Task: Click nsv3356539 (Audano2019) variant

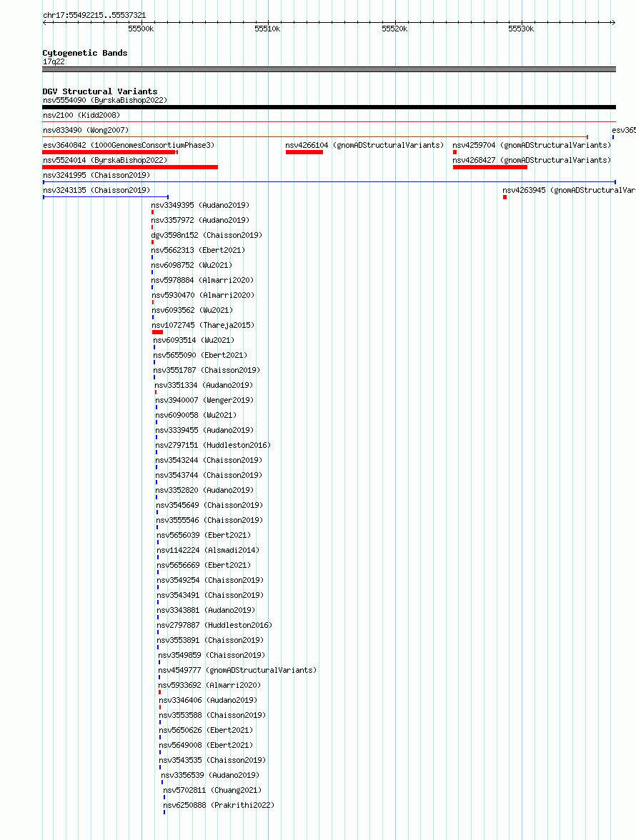Action: click(210, 775)
